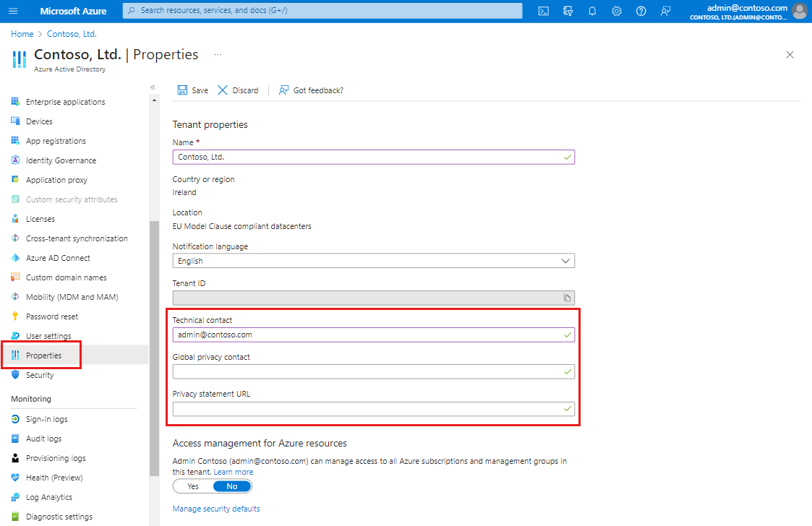The height and width of the screenshot is (526, 812).
Task: Click the help question mark icon
Action: pos(641,11)
